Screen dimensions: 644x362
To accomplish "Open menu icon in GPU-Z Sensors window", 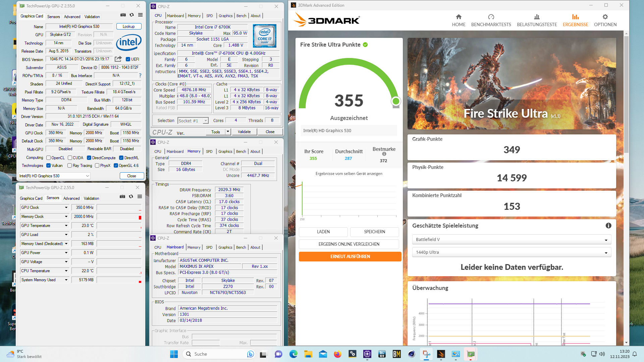I will click(x=140, y=197).
